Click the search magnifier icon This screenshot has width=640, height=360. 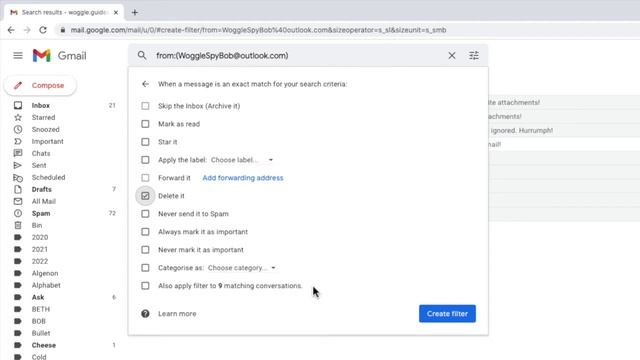click(x=142, y=55)
